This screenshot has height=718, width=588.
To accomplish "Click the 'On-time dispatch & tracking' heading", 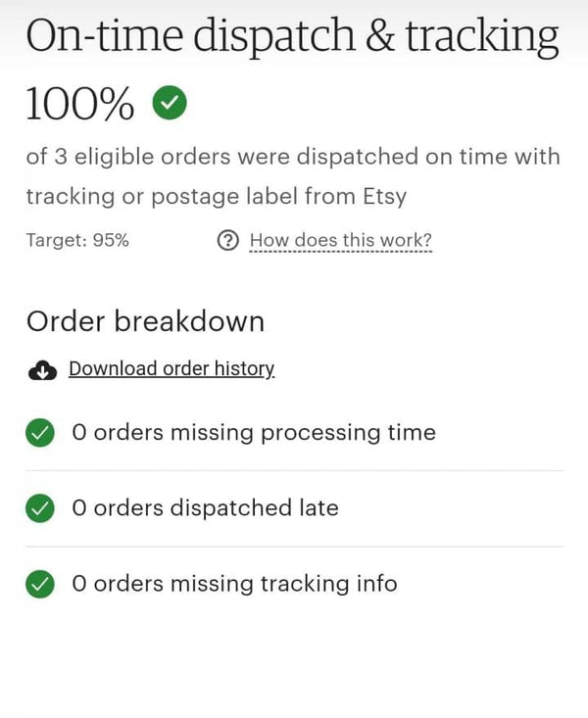I will click(292, 37).
